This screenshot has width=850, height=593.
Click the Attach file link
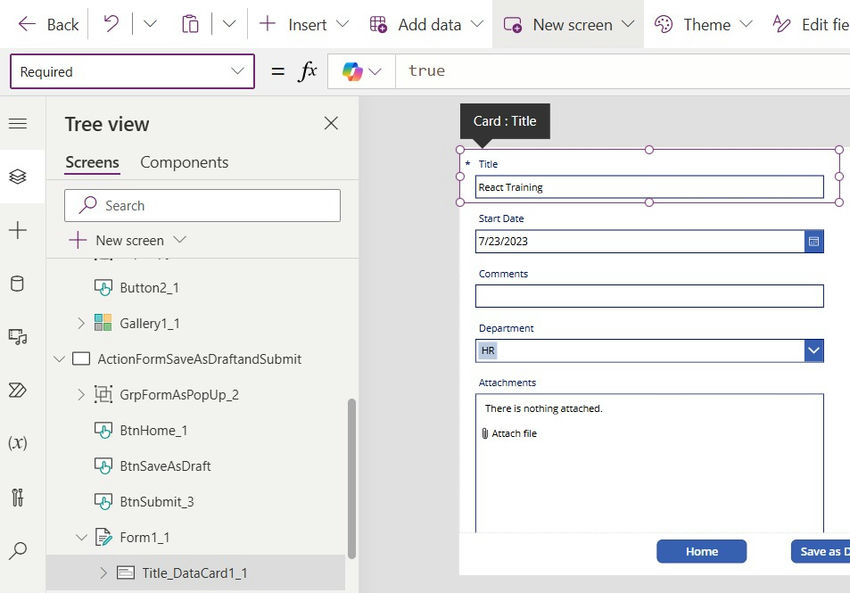click(x=514, y=434)
